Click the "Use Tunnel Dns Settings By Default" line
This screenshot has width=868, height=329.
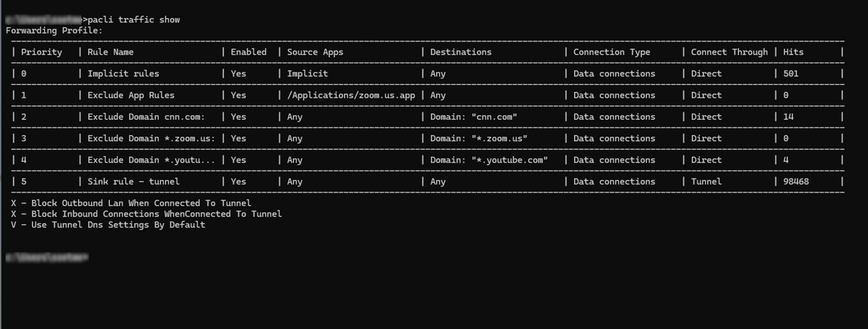pyautogui.click(x=118, y=225)
